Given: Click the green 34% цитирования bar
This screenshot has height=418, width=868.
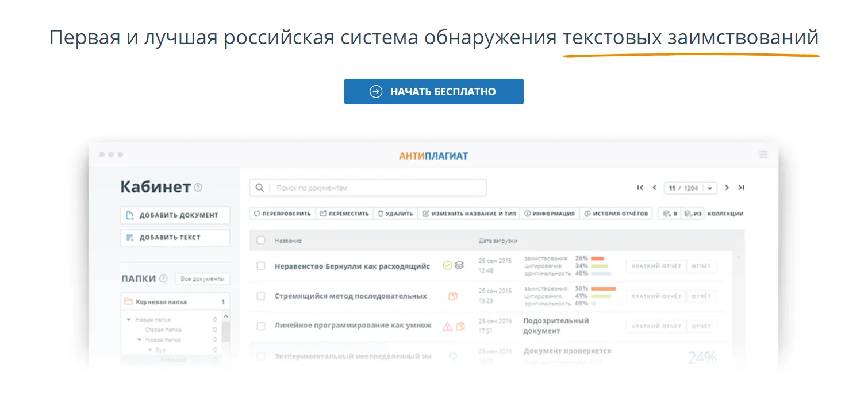Looking at the screenshot, I should [600, 266].
